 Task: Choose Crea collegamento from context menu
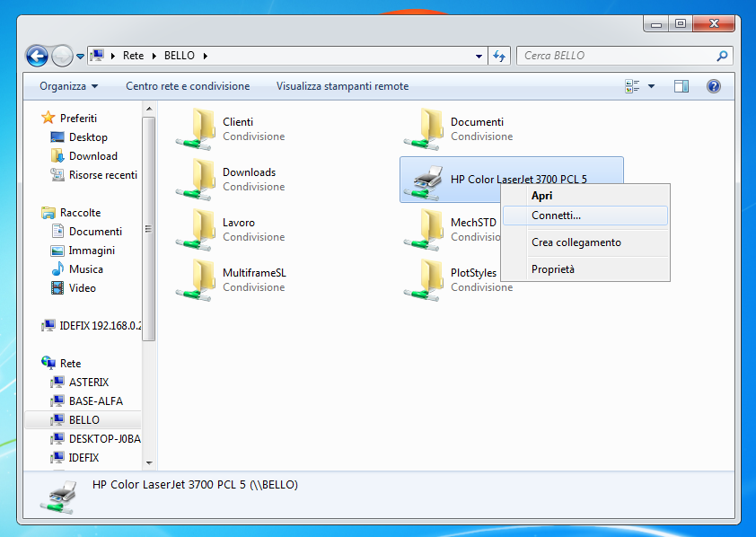(576, 242)
